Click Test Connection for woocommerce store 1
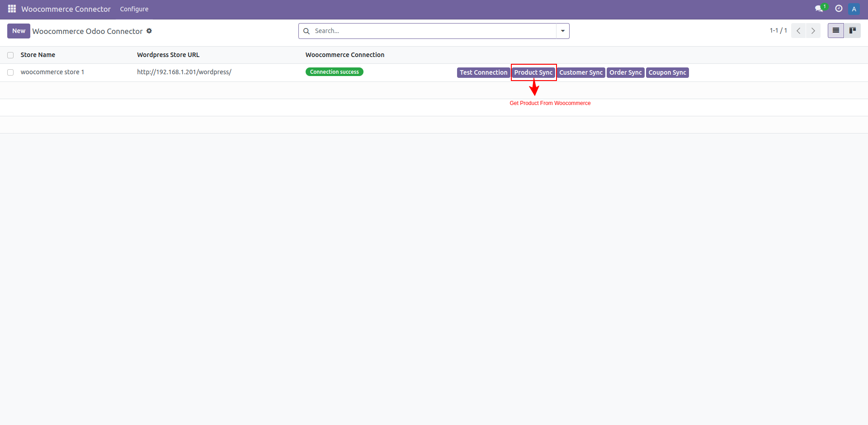Image resolution: width=868 pixels, height=425 pixels. tap(483, 72)
